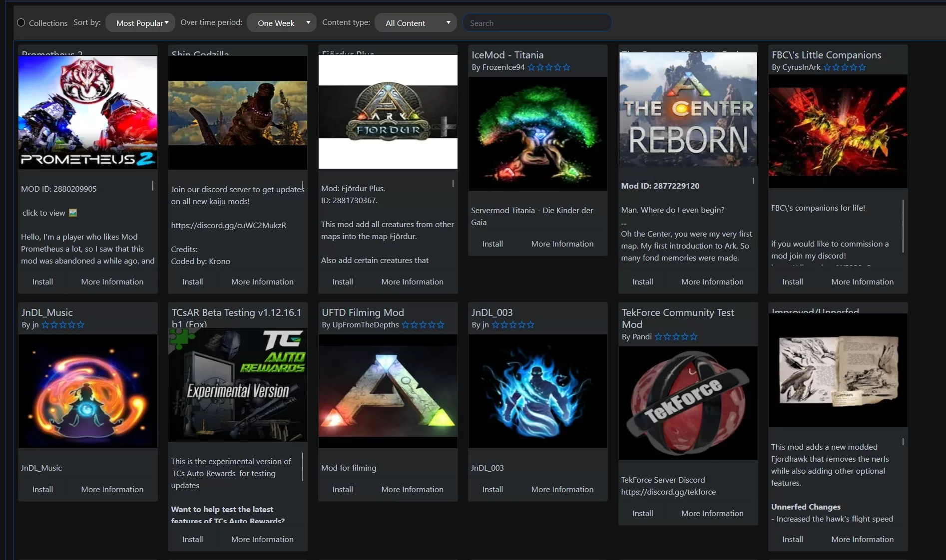View More Information for TekForce Community Test Mod

pos(712,513)
